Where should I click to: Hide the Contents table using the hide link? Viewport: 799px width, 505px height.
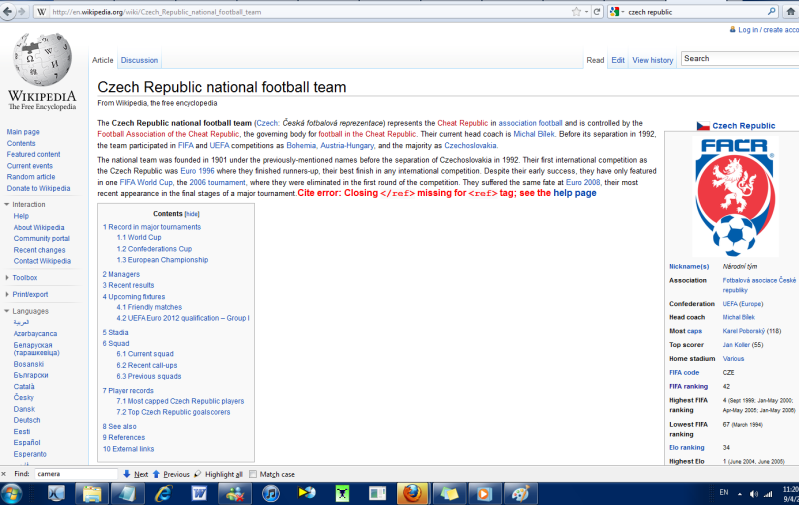point(192,214)
